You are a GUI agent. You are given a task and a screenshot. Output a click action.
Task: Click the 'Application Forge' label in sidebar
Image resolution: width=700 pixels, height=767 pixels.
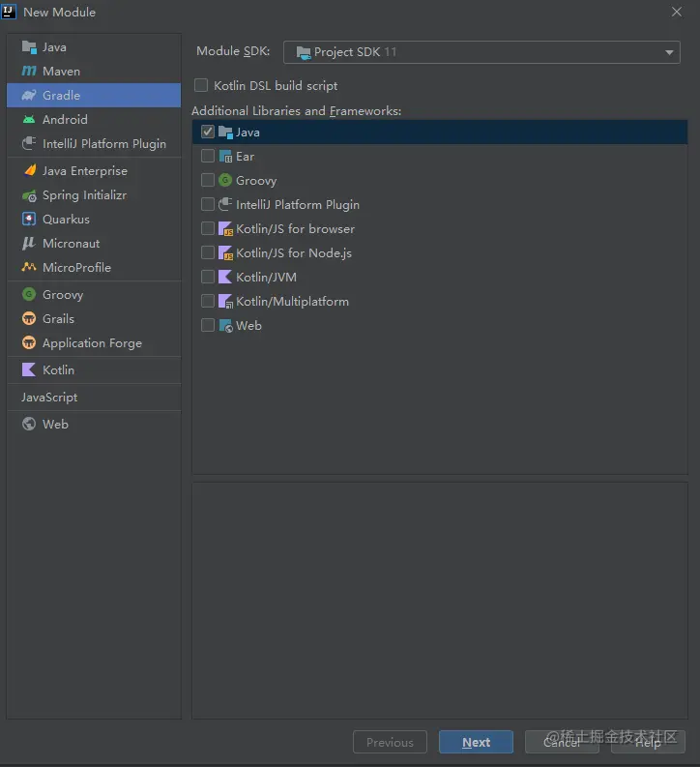tap(93, 343)
